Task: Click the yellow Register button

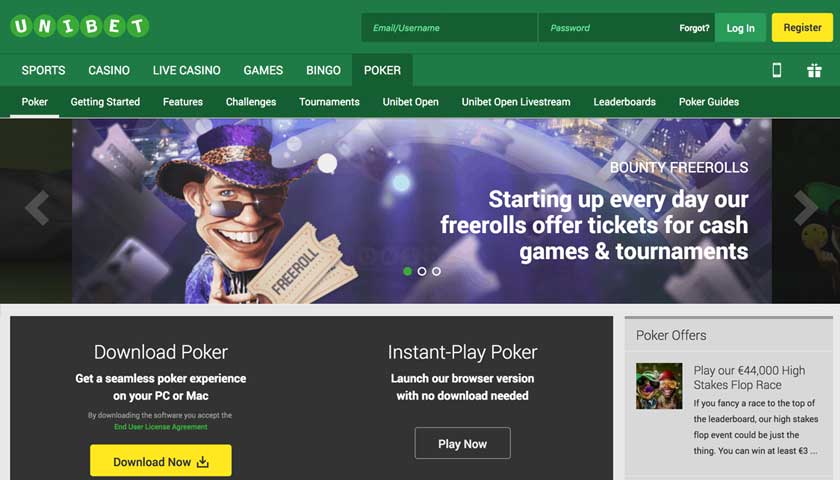Action: [x=802, y=28]
